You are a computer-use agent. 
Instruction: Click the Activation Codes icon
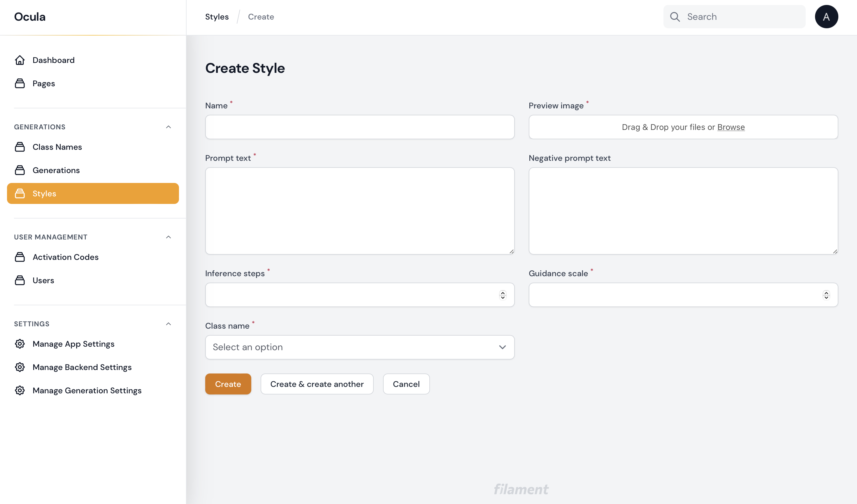coord(20,257)
